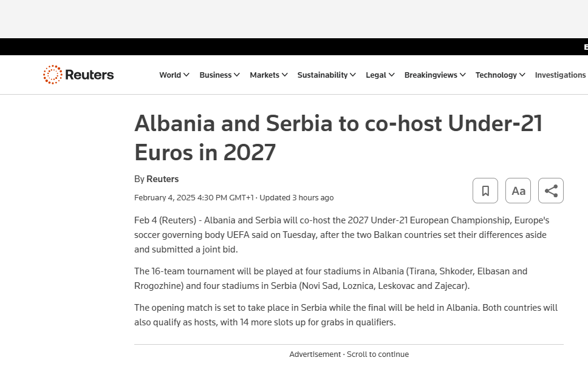Click the Reuters byline author link

point(162,179)
